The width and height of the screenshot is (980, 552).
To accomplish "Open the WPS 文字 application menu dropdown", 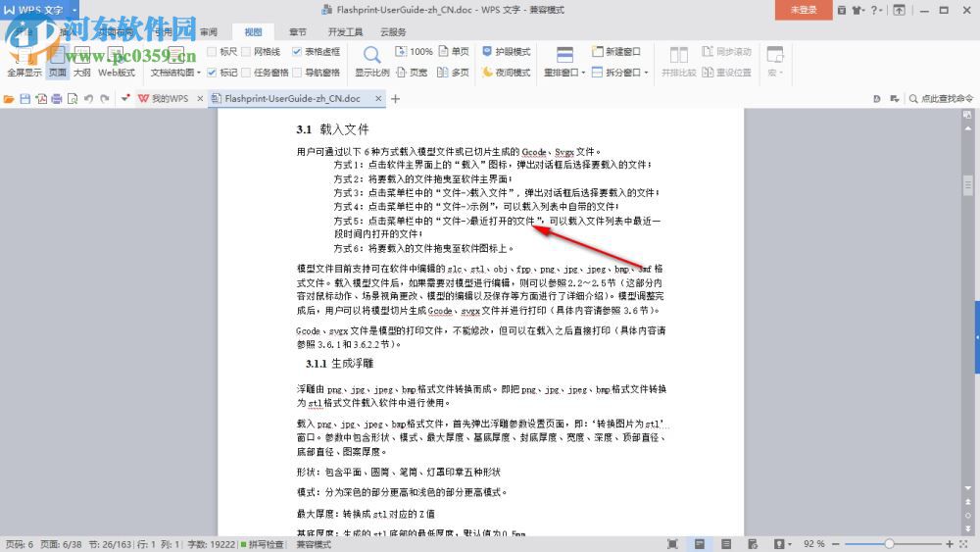I will click(74, 10).
